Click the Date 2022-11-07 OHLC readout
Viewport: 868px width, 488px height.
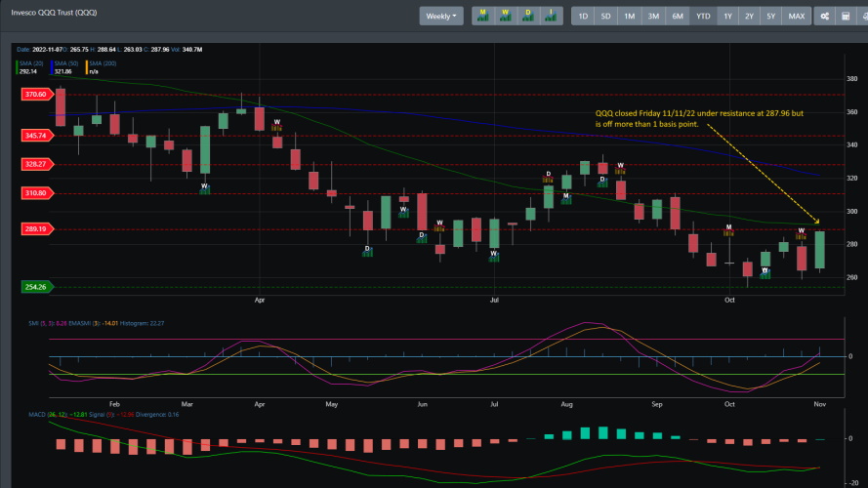[x=109, y=49]
